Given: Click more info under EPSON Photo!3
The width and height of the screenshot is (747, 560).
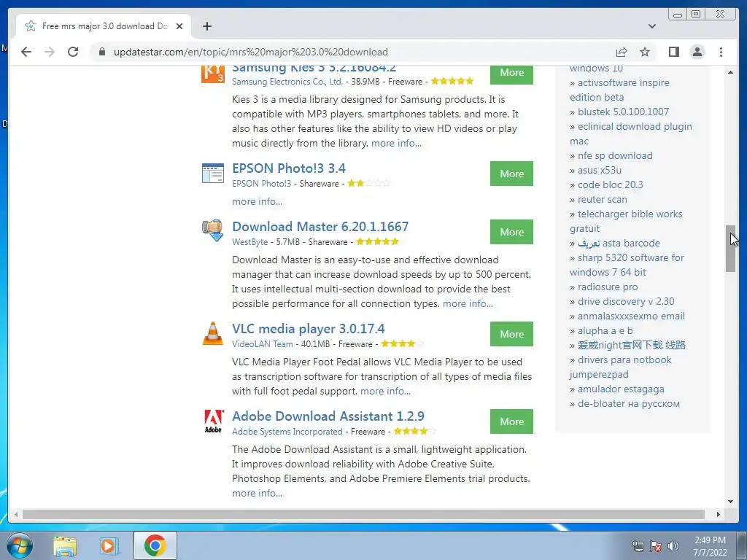Looking at the screenshot, I should [x=257, y=201].
